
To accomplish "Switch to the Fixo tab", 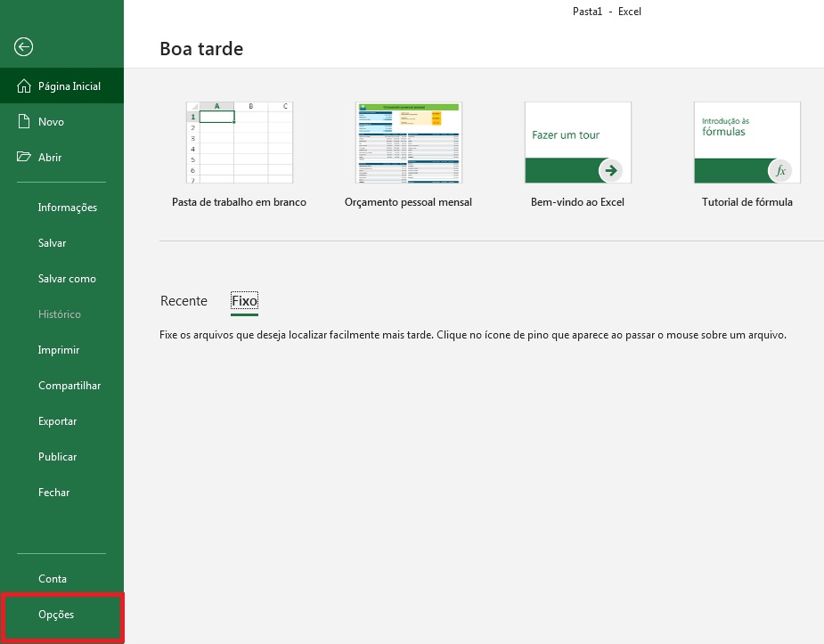I will (244, 301).
